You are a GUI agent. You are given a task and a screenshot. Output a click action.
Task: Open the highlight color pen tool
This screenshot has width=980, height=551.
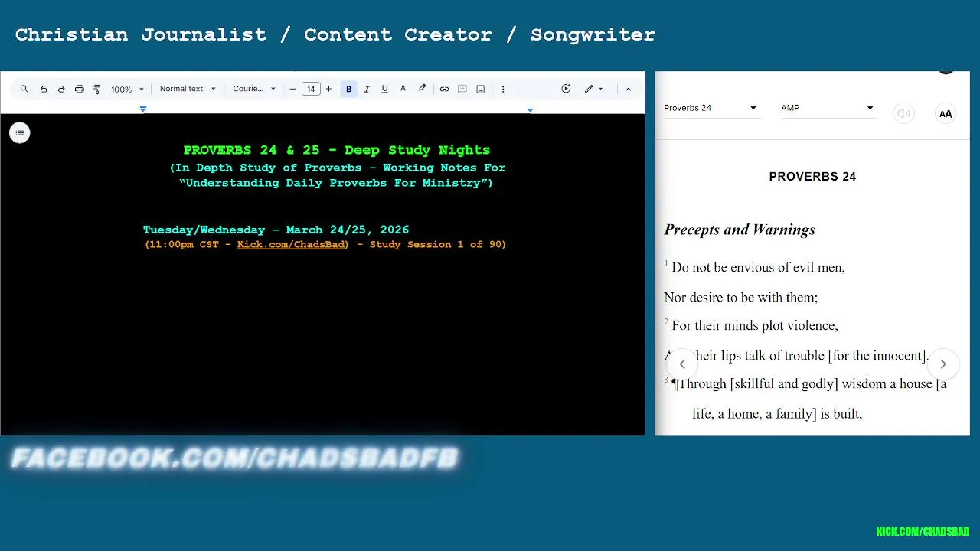click(422, 89)
